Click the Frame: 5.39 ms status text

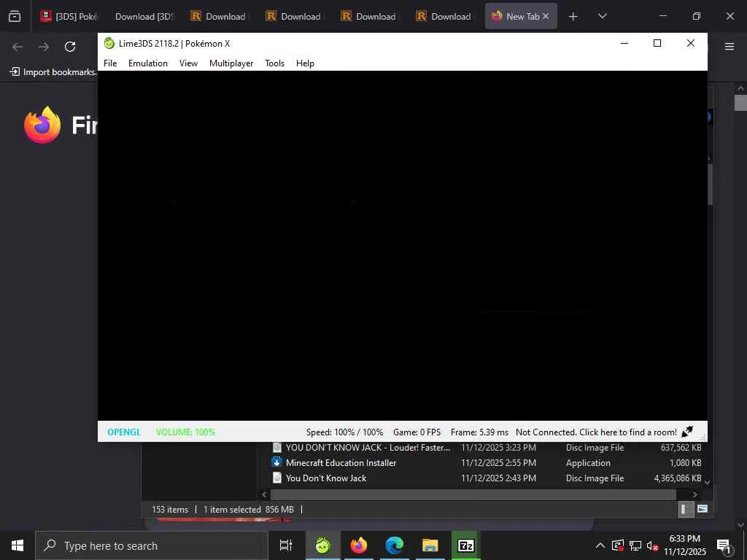pyautogui.click(x=479, y=432)
